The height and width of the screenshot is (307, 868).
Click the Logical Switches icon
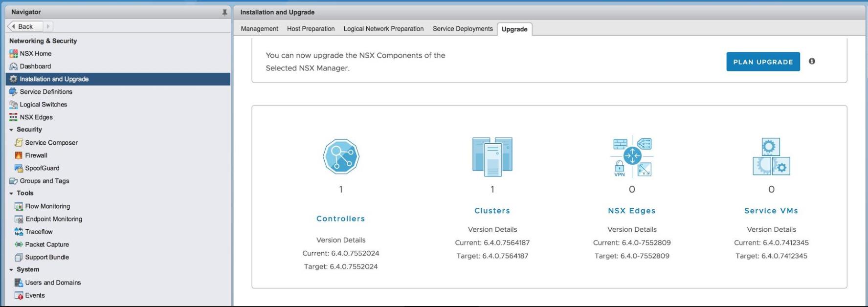point(14,105)
